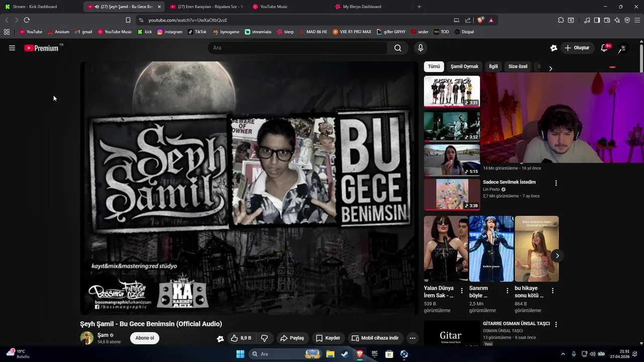Screen dimensions: 644x362
Task: Show hidden tray icons chevron
Action: (x=562, y=354)
